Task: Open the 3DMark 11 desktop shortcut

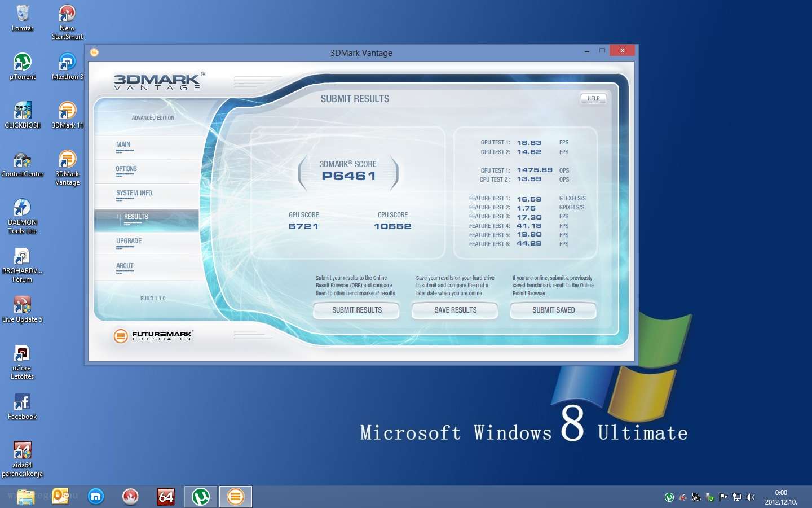Action: (x=67, y=115)
